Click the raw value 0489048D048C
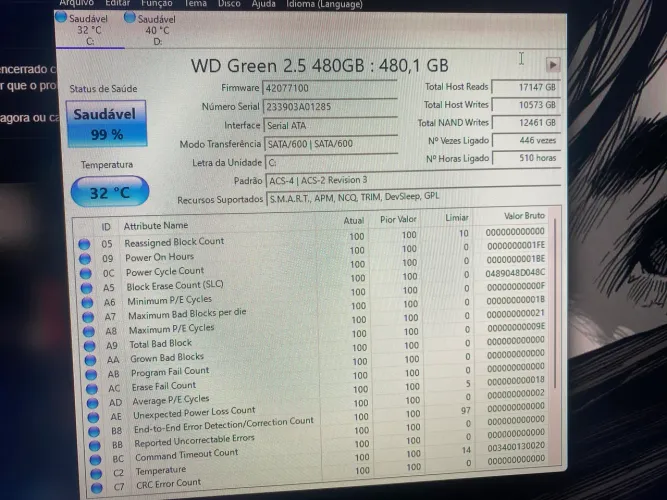Screen dimensions: 667x500 tap(515, 273)
